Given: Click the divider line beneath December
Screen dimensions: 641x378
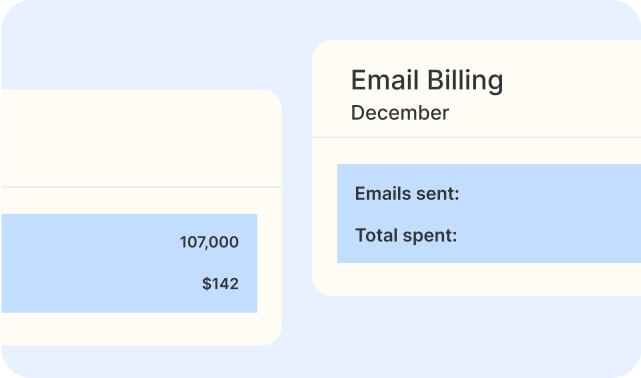Looking at the screenshot, I should [x=476, y=137].
